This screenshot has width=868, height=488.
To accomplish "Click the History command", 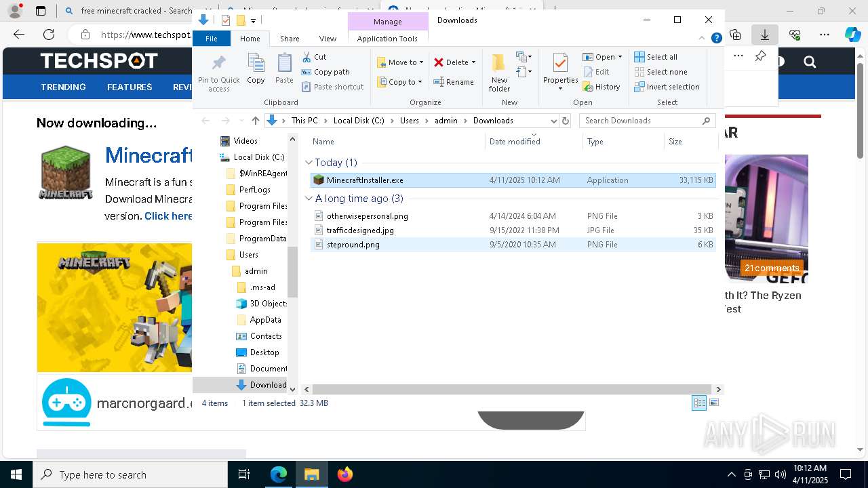I will [x=601, y=87].
